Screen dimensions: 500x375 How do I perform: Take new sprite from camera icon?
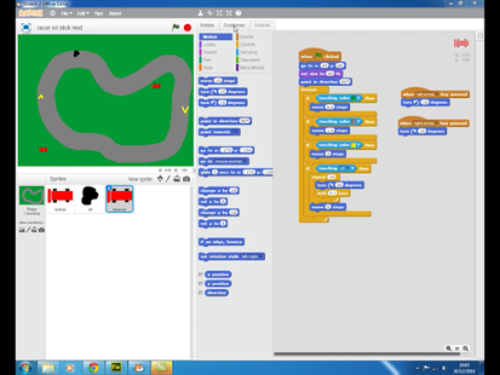(x=187, y=179)
